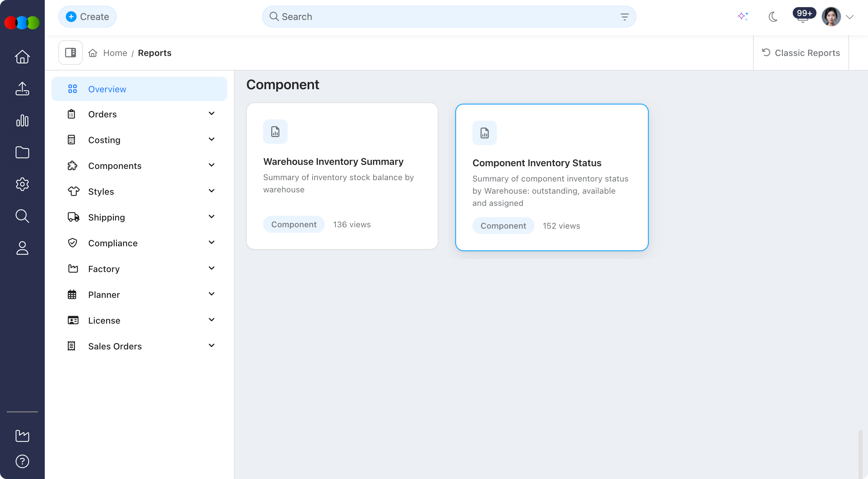
Task: Open notifications with 99+ badge
Action: pos(803,16)
